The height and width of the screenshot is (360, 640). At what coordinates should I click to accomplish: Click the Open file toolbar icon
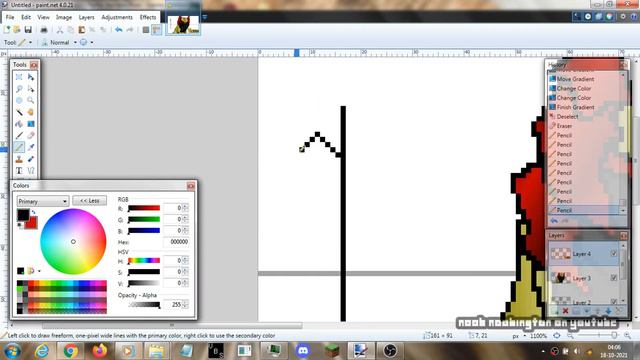(17, 30)
